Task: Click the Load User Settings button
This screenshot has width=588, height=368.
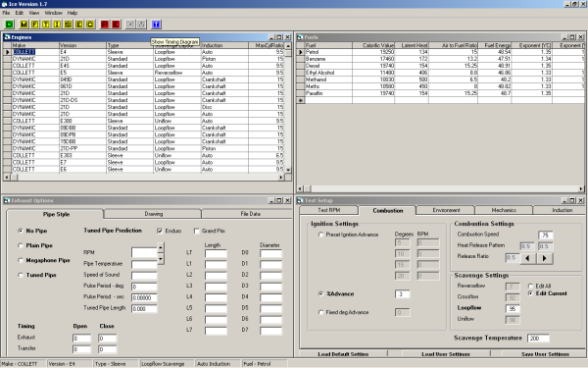Action: (446, 353)
